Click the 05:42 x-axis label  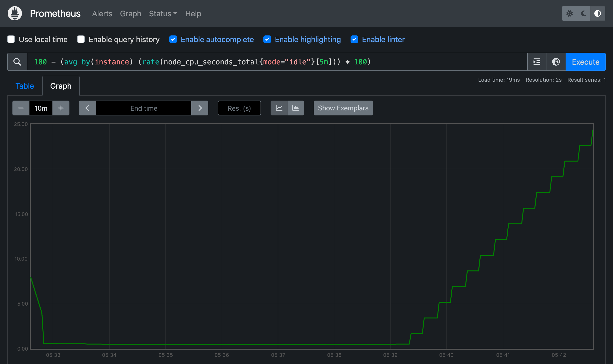[559, 355]
